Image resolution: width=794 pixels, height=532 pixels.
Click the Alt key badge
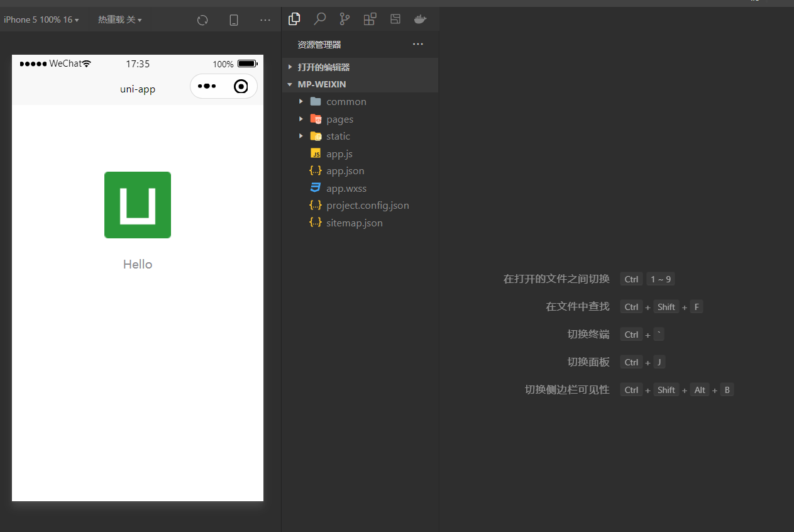pyautogui.click(x=700, y=390)
